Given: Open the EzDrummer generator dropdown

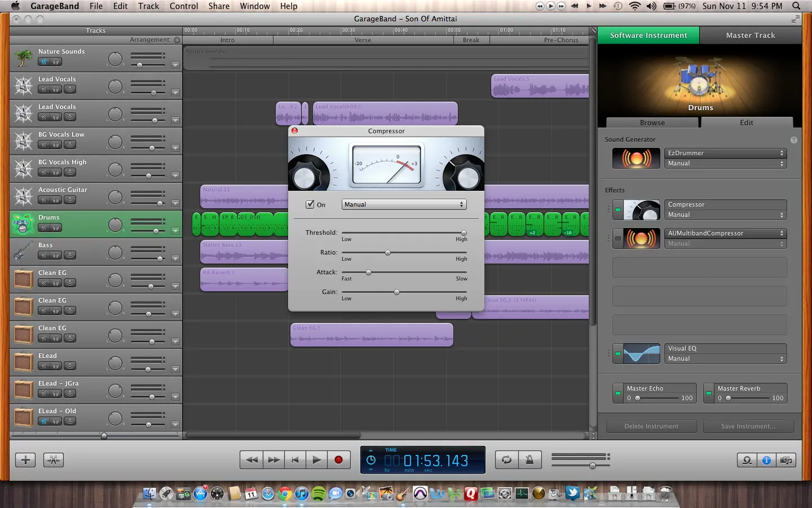Looking at the screenshot, I should [726, 153].
